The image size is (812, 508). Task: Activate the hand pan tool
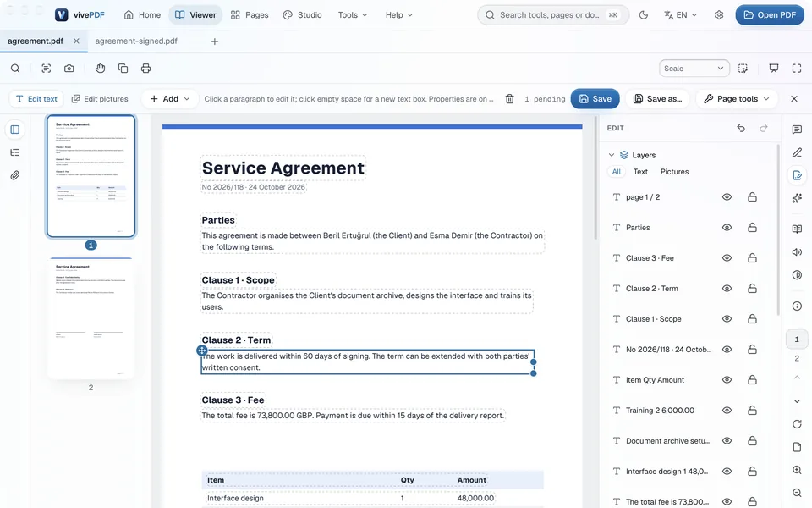point(100,69)
